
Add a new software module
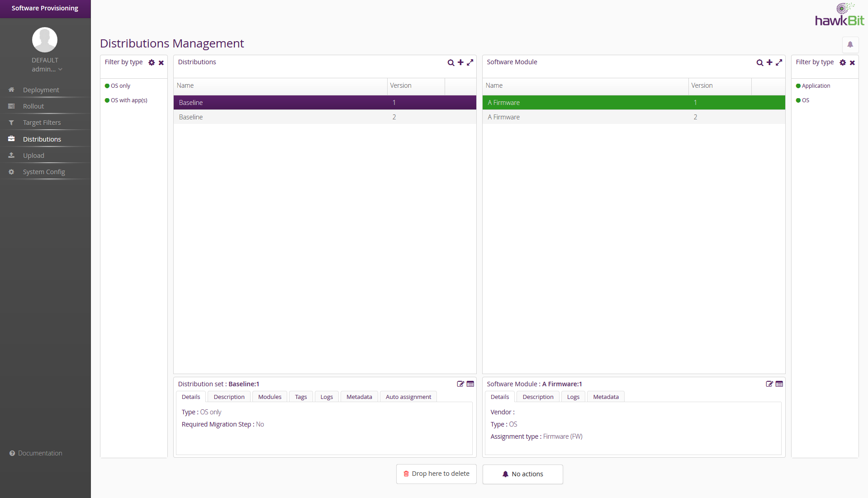(x=769, y=62)
